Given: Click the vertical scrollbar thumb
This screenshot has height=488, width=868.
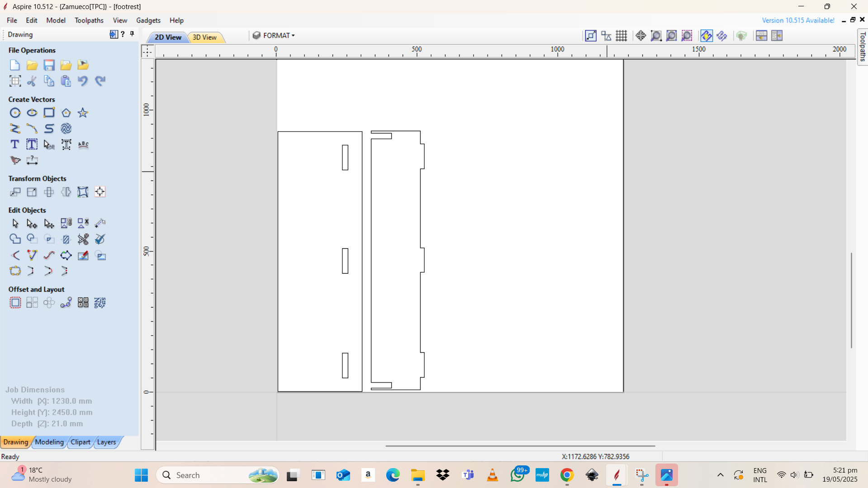Looking at the screenshot, I should tap(851, 300).
